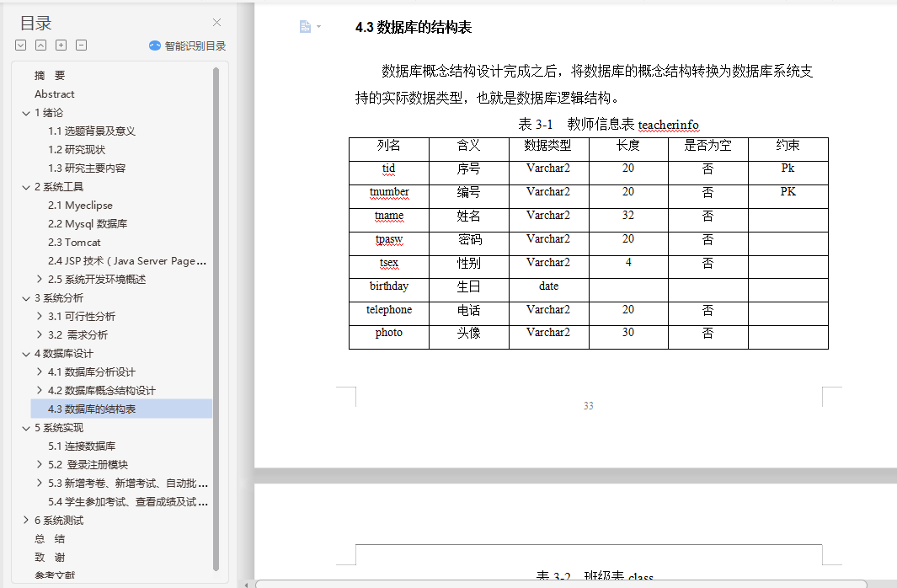The image size is (897, 588).
Task: Select '1.2 研究现状' in the outline
Action: [x=77, y=149]
